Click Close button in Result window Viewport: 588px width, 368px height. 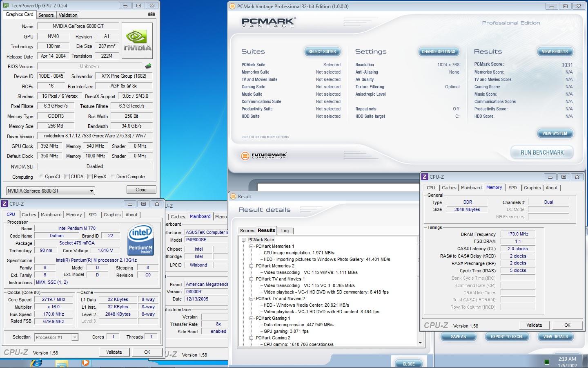[408, 364]
